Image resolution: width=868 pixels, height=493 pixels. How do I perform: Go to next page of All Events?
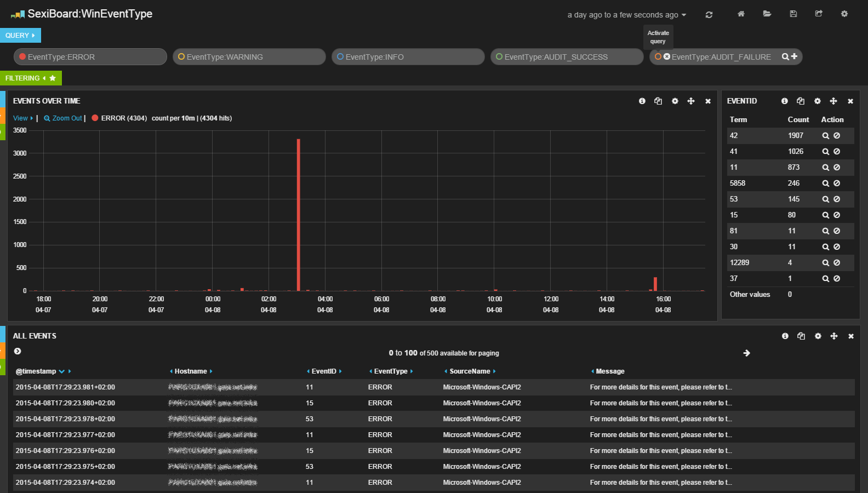(x=746, y=353)
